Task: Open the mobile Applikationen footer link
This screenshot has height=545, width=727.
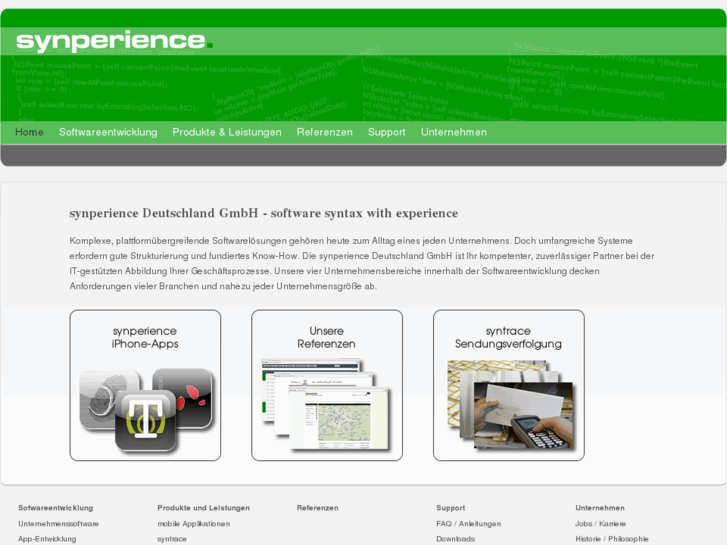Action: click(x=194, y=524)
